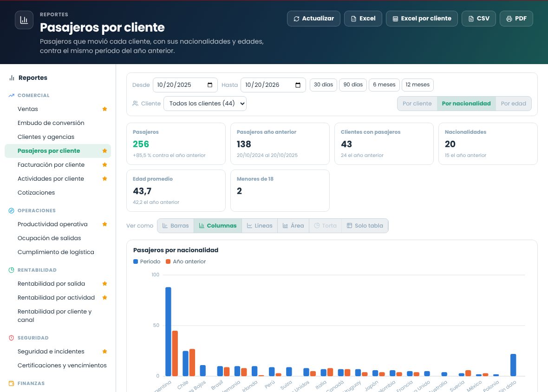
Task: Toggle star for Productividad operativa
Action: pyautogui.click(x=104, y=224)
